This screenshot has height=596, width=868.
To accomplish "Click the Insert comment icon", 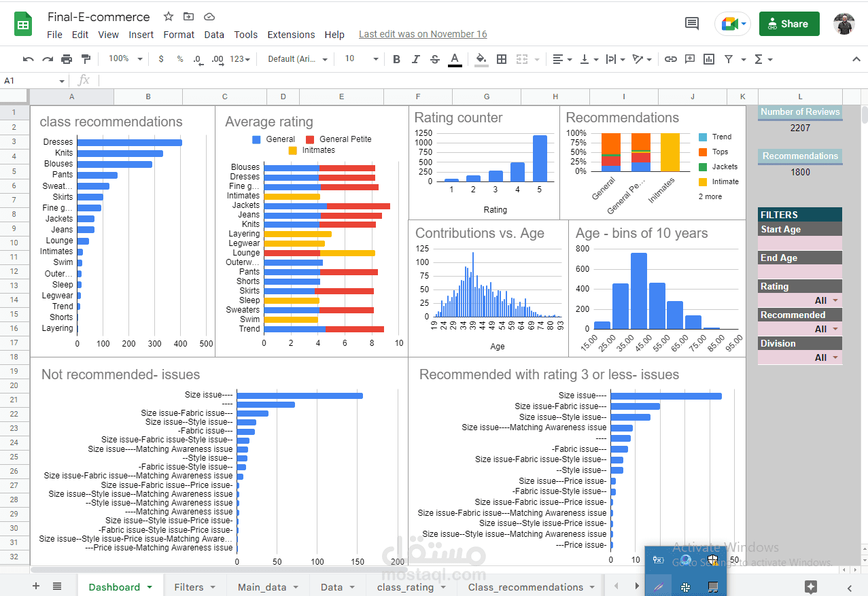I will click(690, 59).
